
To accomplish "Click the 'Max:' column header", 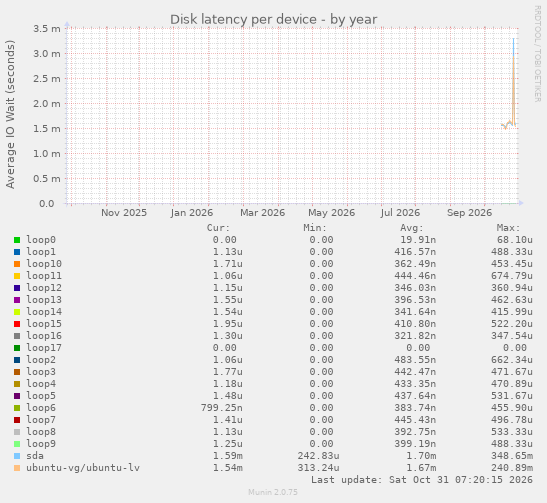I will click(x=508, y=228).
